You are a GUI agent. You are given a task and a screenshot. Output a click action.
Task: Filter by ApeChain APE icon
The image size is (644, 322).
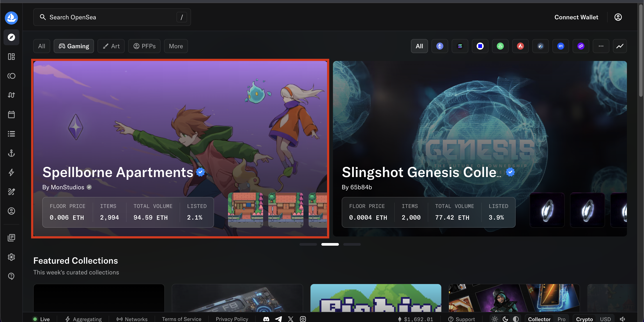click(561, 46)
